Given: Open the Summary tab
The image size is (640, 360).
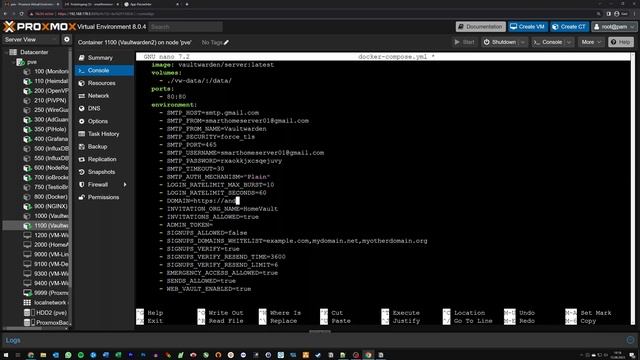Looking at the screenshot, I should (100, 58).
